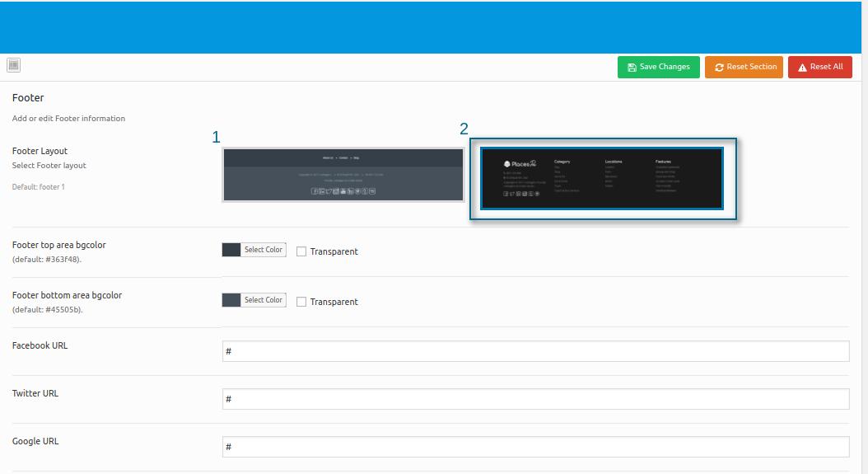The image size is (868, 474).
Task: Click the 'Footer' section heading
Action: (x=28, y=98)
